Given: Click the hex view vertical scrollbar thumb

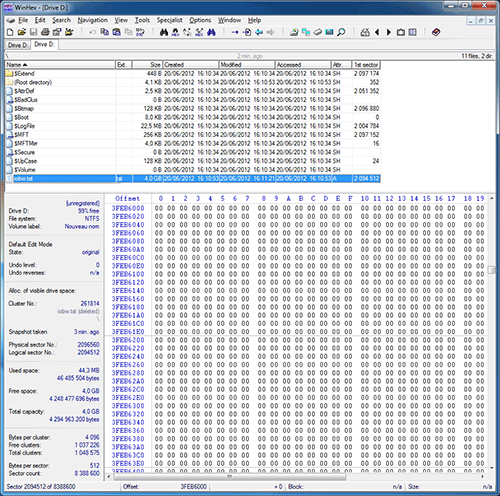Looking at the screenshot, I should click(491, 270).
